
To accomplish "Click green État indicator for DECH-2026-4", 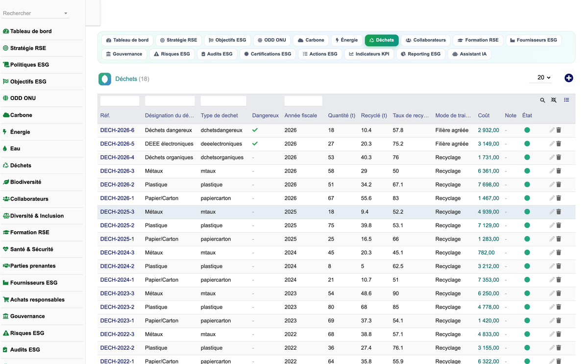I will pos(527,157).
